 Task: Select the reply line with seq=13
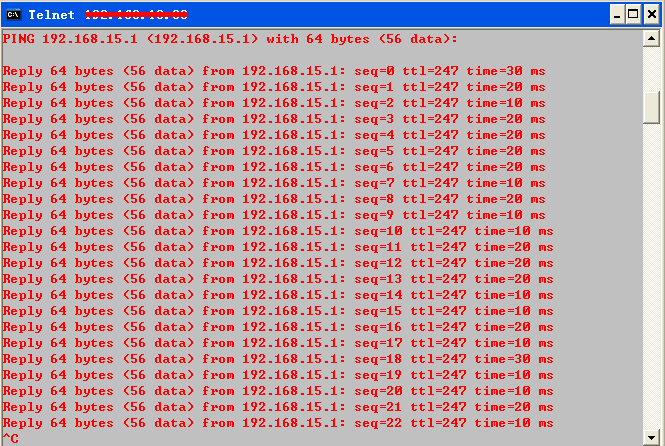[x=278, y=279]
